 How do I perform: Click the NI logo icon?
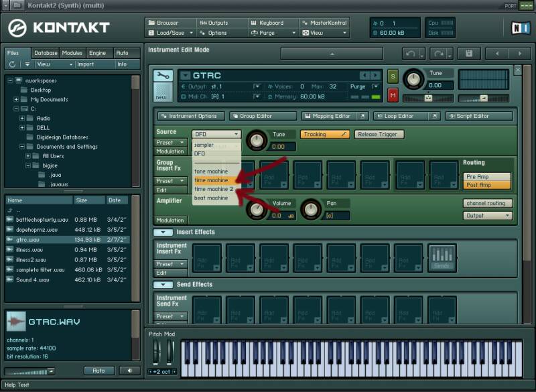[x=521, y=28]
